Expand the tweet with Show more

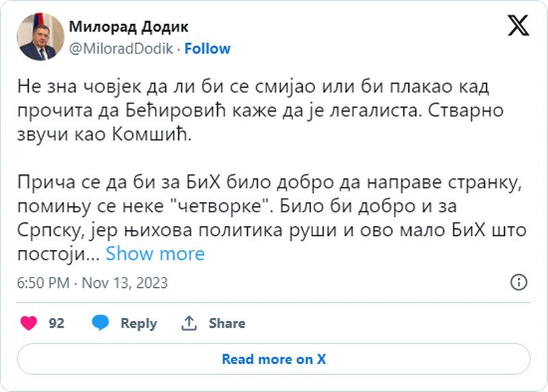(155, 254)
